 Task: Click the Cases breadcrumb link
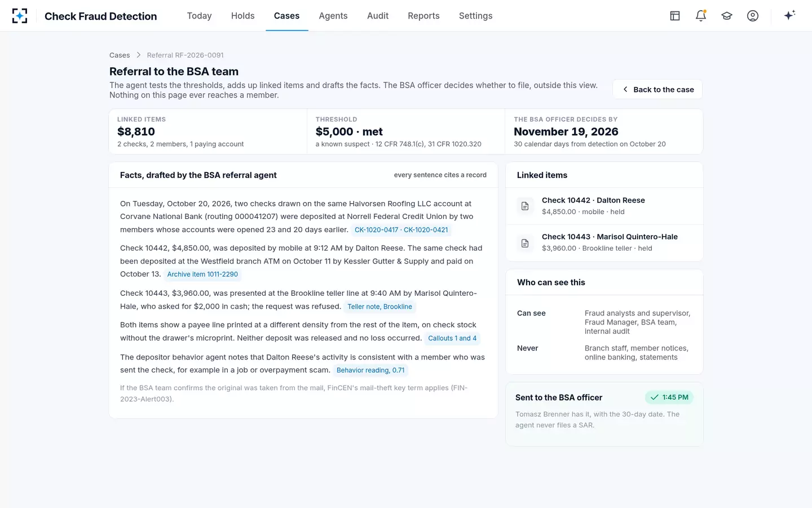coord(120,55)
